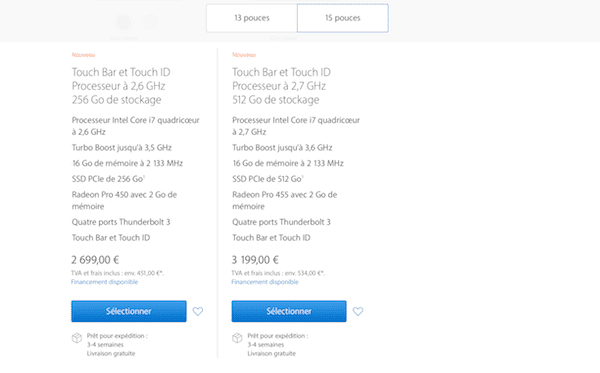Choose the second faded color swatch
This screenshot has width=600, height=373.
click(x=150, y=22)
